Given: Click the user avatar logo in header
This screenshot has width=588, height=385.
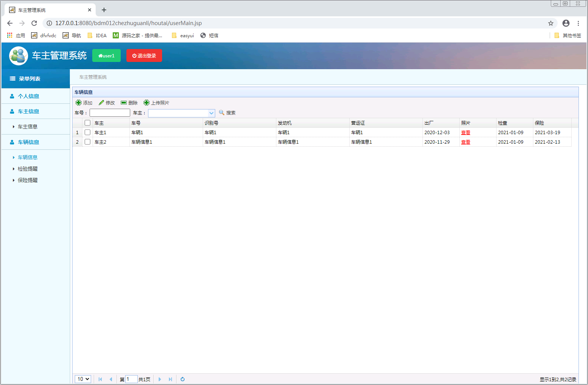Looking at the screenshot, I should point(19,56).
